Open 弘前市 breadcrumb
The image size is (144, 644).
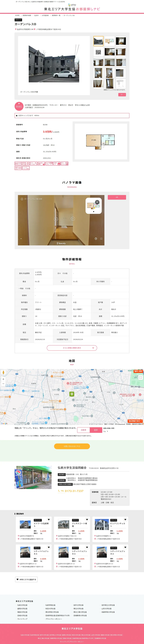[x=36, y=16]
